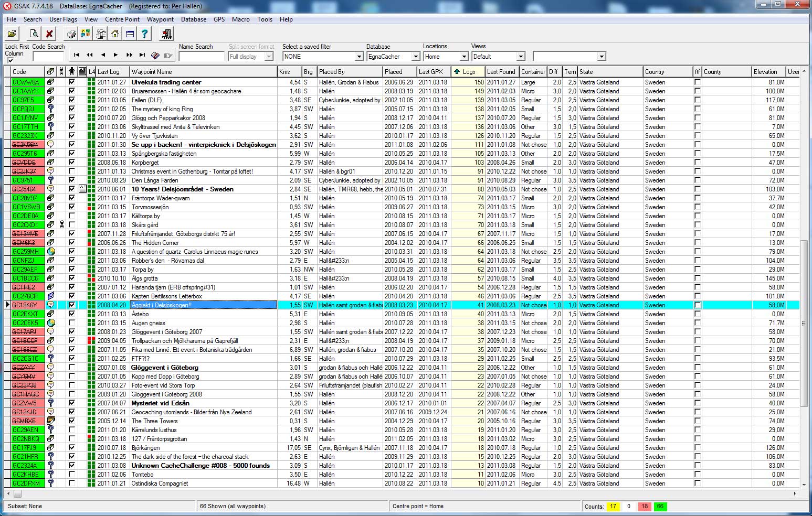Expand the Select a saved filter dropdown
The image size is (812, 516).
point(359,57)
